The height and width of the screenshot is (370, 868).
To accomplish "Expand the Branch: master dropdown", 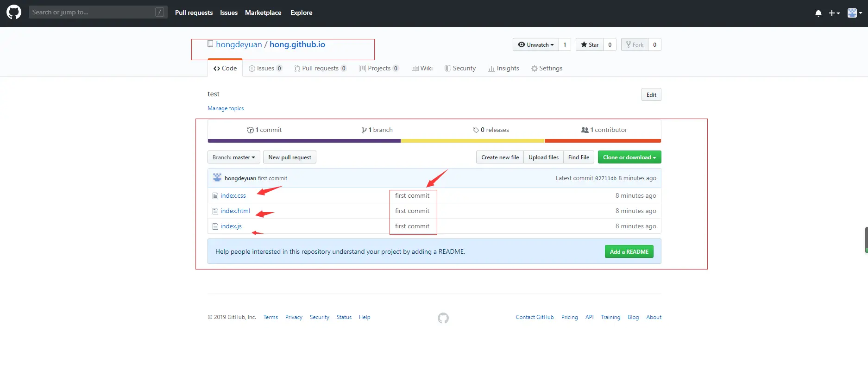I will click(x=234, y=157).
